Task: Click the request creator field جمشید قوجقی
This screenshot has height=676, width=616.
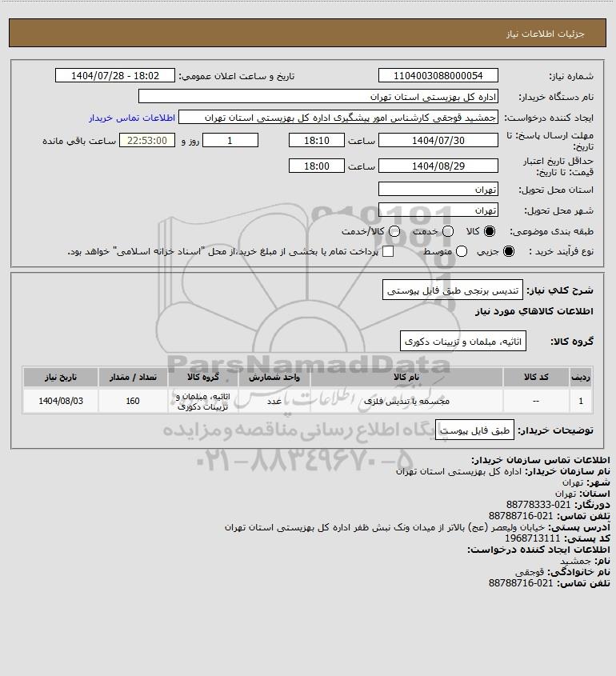Action: 338,118
